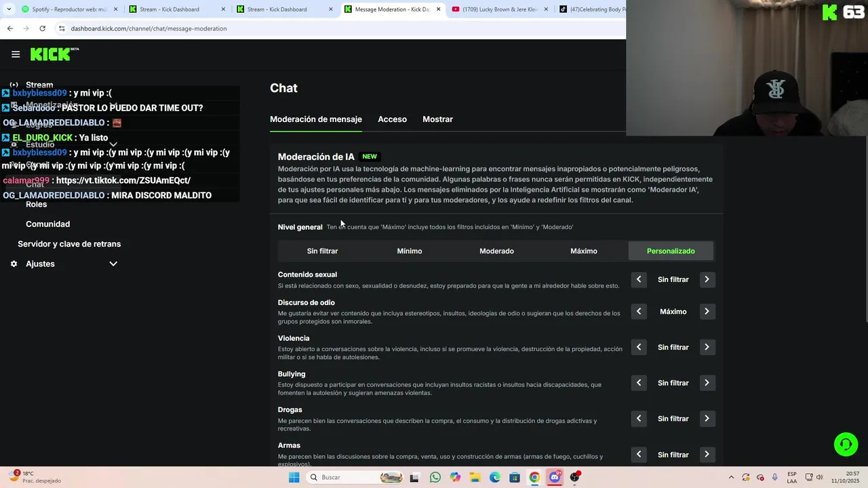Screen dimensions: 868x488
Task: Select the Sin filtrar general level
Action: click(322, 251)
